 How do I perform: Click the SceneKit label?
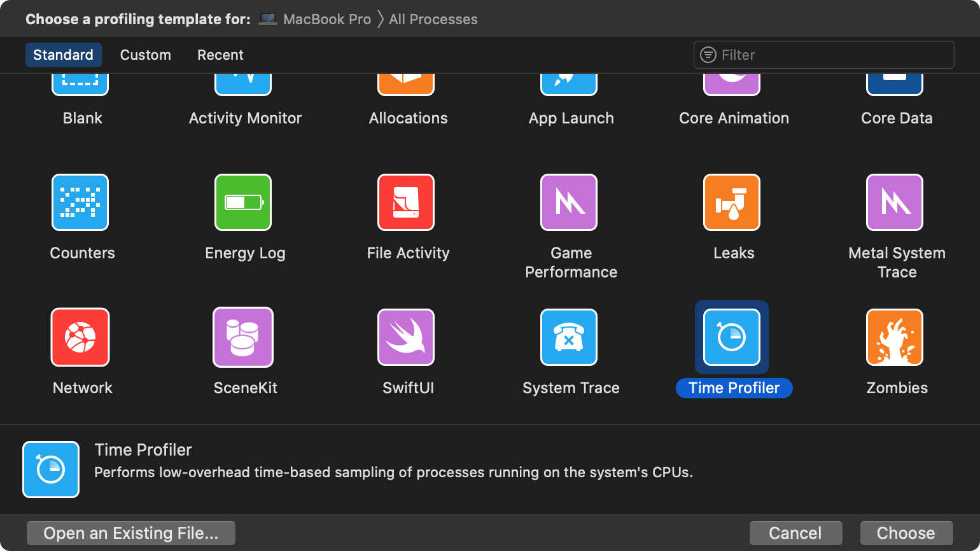(x=246, y=388)
